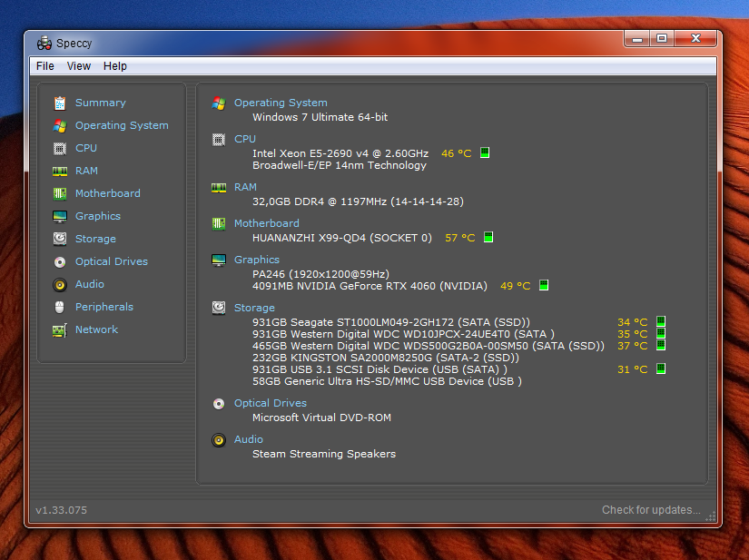Click the KINGSTON SA2000M8250G drive line
The image size is (749, 560).
point(386,358)
